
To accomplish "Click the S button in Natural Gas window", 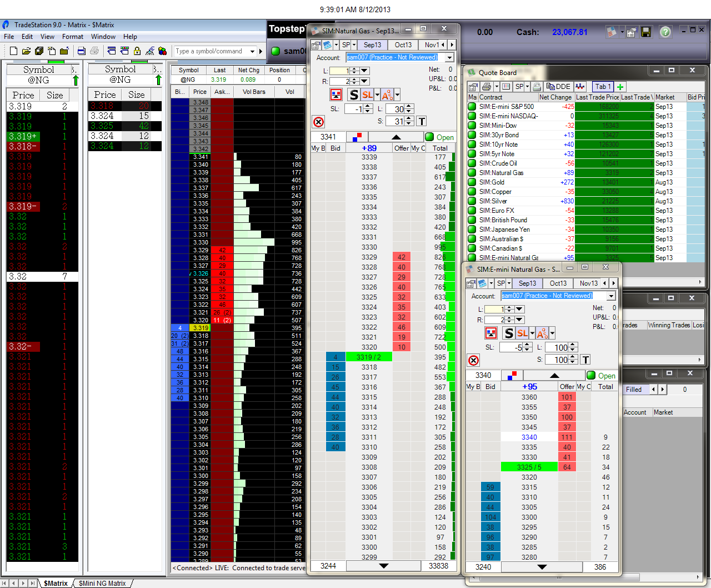I will [x=354, y=94].
